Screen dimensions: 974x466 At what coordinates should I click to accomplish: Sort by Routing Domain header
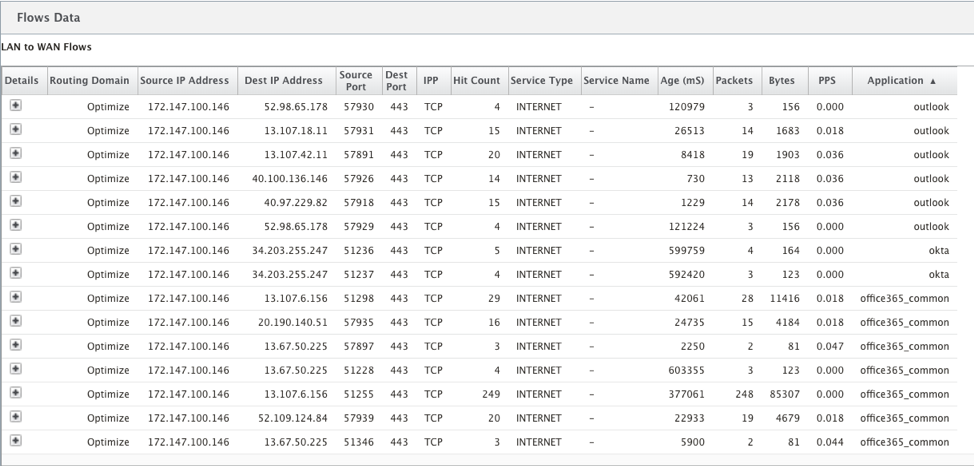coord(89,81)
